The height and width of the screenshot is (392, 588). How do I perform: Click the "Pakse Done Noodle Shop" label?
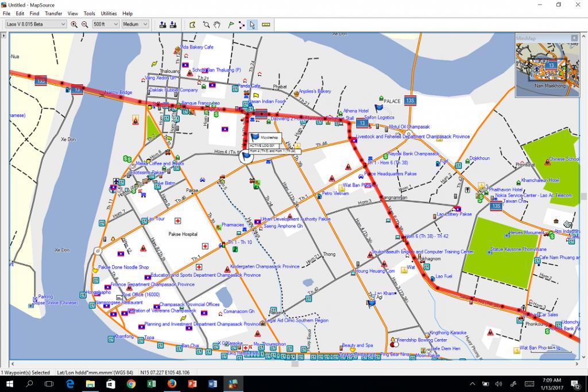[123, 267]
